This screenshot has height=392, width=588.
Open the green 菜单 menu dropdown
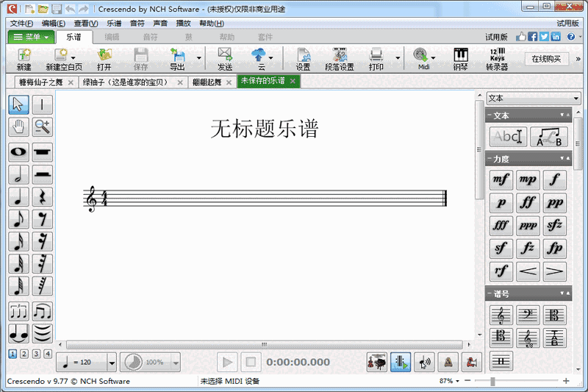point(31,37)
